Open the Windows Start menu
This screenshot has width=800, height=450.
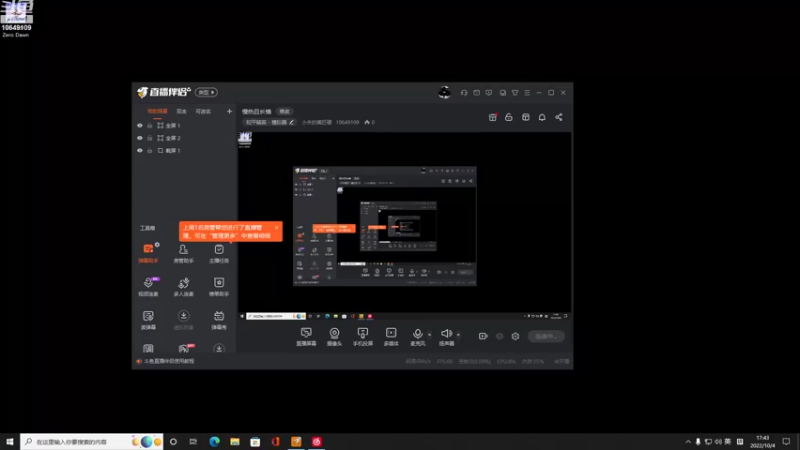click(10, 442)
